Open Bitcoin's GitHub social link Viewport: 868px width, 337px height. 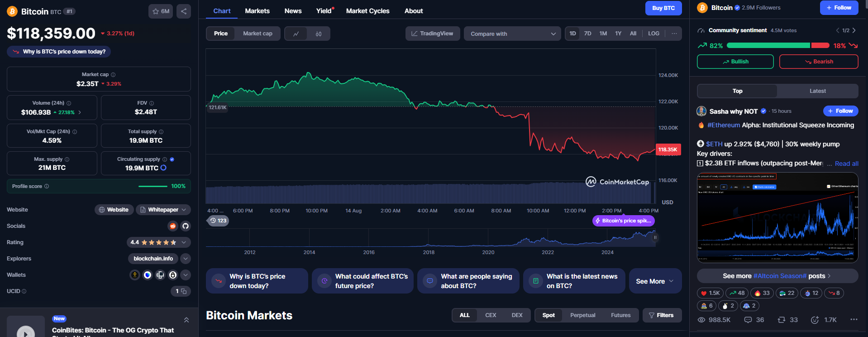(186, 226)
